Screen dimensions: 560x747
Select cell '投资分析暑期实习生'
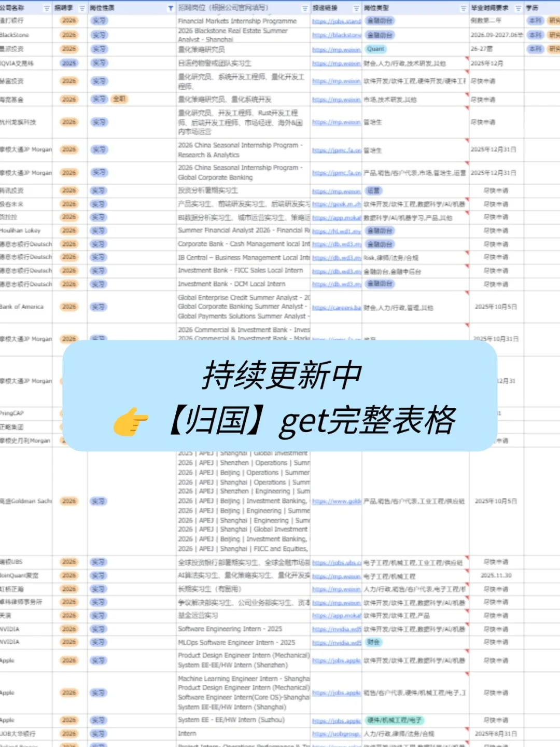[x=243, y=190]
